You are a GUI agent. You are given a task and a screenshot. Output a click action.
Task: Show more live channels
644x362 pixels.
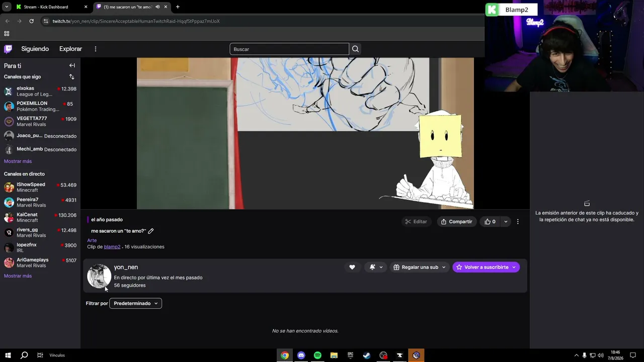[x=18, y=276]
